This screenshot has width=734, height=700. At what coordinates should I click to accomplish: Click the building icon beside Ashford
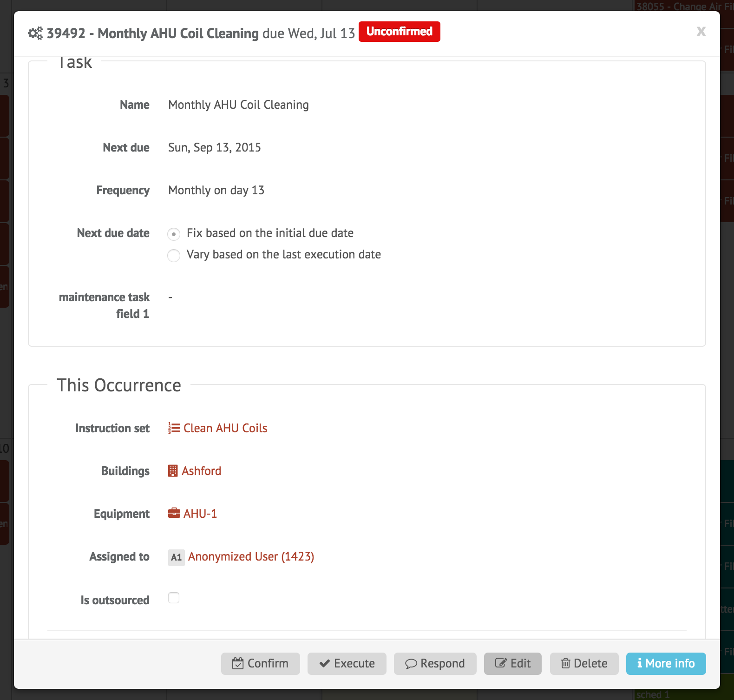pyautogui.click(x=173, y=471)
